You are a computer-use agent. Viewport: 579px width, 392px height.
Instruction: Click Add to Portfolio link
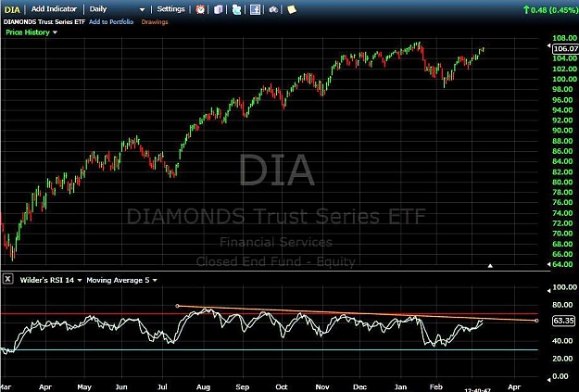tap(111, 22)
